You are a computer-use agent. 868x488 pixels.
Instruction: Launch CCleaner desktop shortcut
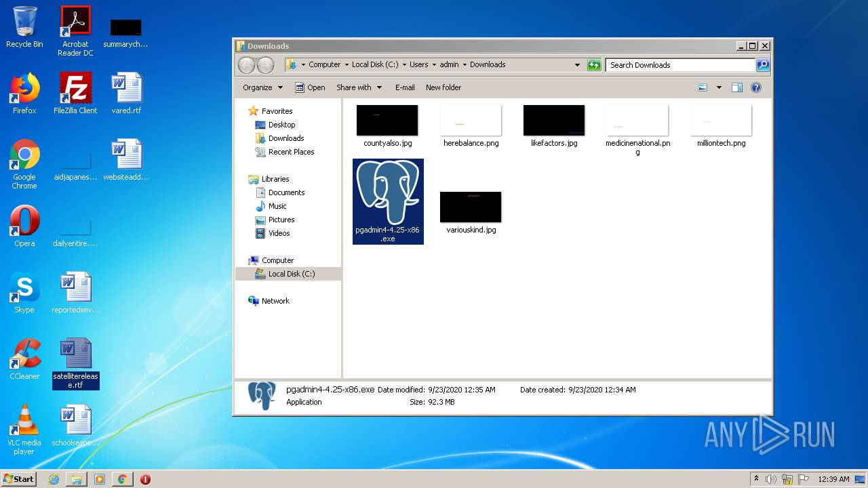(x=24, y=359)
